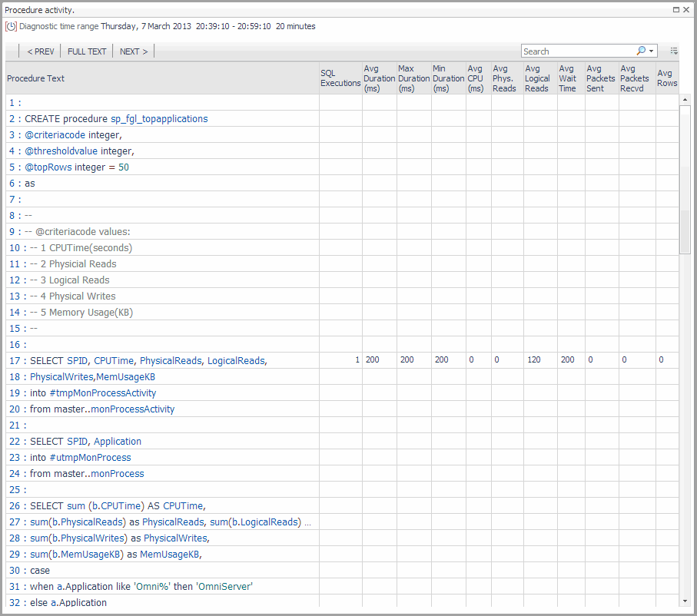697x616 pixels.
Task: Click the vertical scrollbar thumb
Action: 685,180
